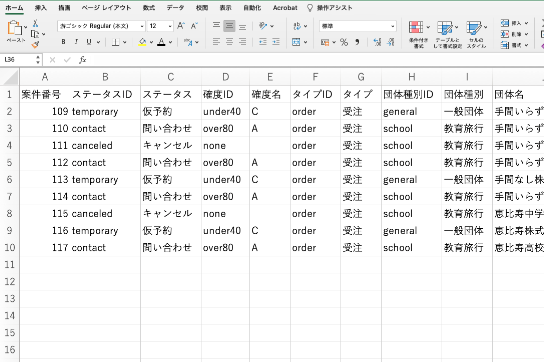544x362 pixels.
Task: Toggle underline formatting
Action: (x=89, y=42)
